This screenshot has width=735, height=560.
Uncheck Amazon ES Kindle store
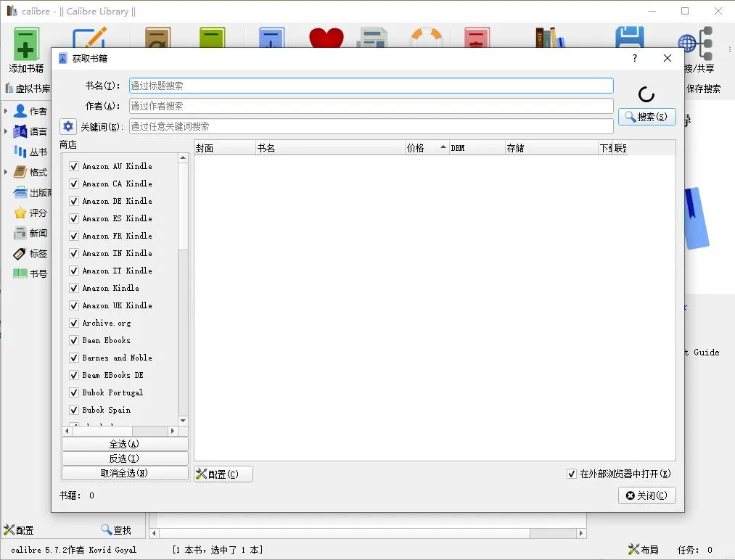(73, 218)
